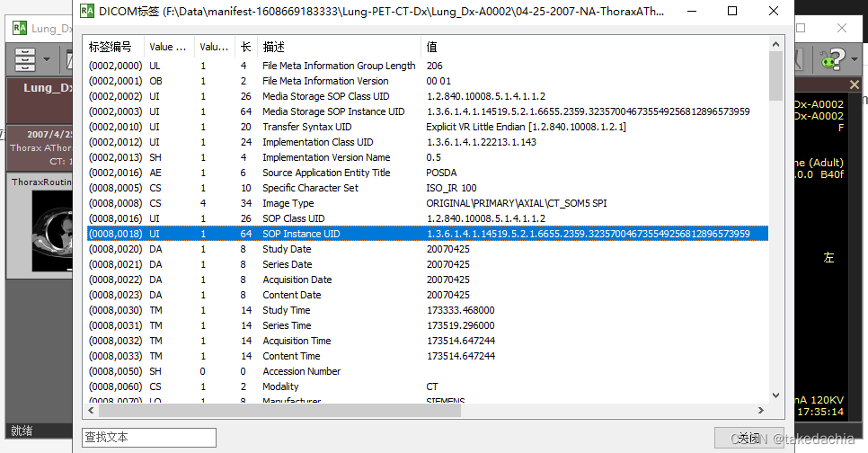Viewport: 868px width, 453px height.
Task: Focus the 查找文本 search field
Action: point(149,438)
